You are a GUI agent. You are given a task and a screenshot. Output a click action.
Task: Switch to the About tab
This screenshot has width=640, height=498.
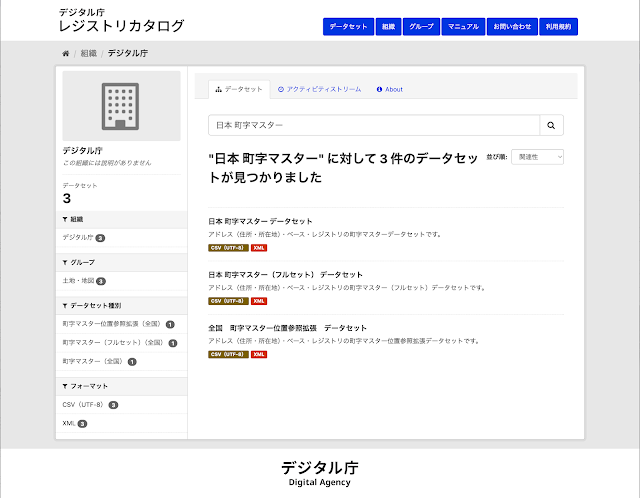390,89
